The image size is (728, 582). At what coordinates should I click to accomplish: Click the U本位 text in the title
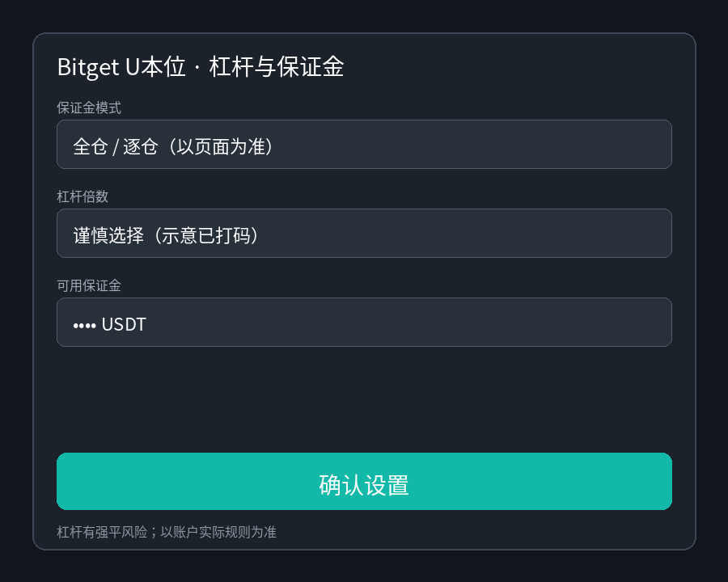pos(155,67)
